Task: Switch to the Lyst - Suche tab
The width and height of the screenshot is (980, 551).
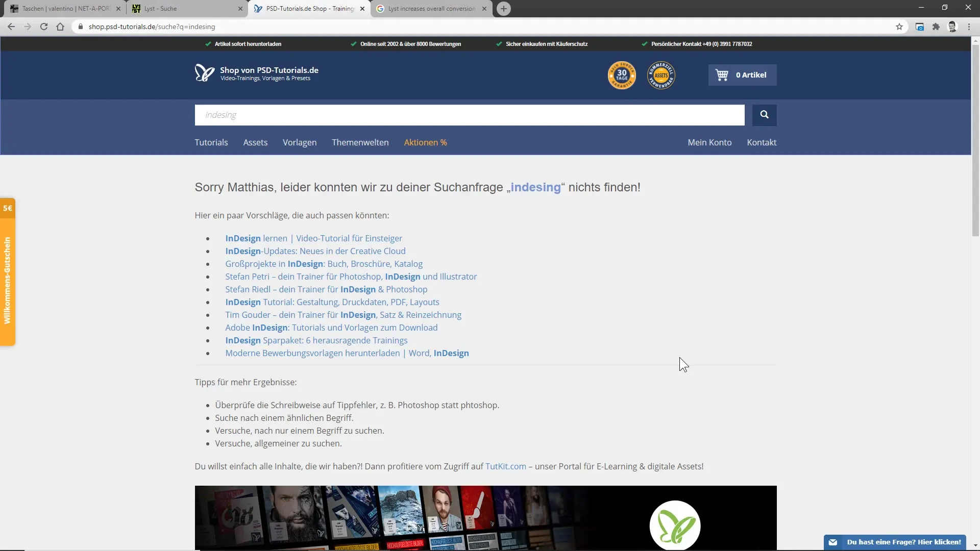Action: pyautogui.click(x=186, y=9)
